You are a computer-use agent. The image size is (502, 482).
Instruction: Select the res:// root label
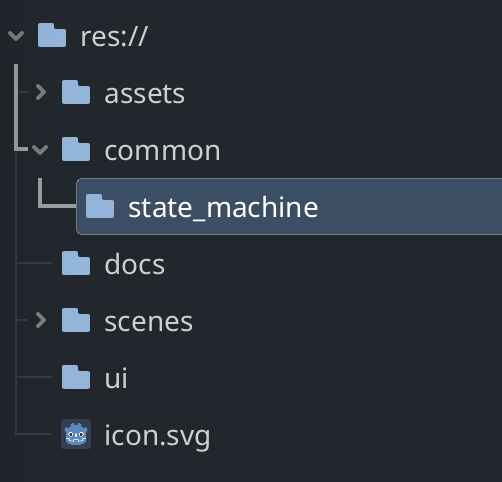pos(114,36)
